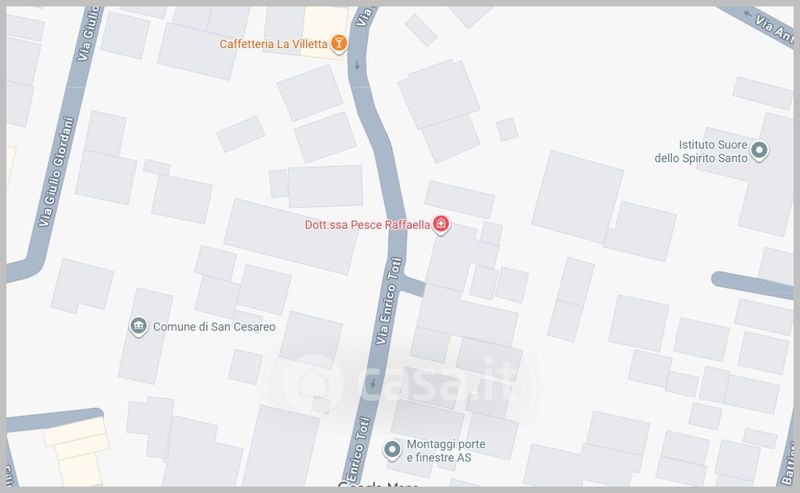Click the casa.it house logo watermark
800x493 pixels.
click(313, 384)
